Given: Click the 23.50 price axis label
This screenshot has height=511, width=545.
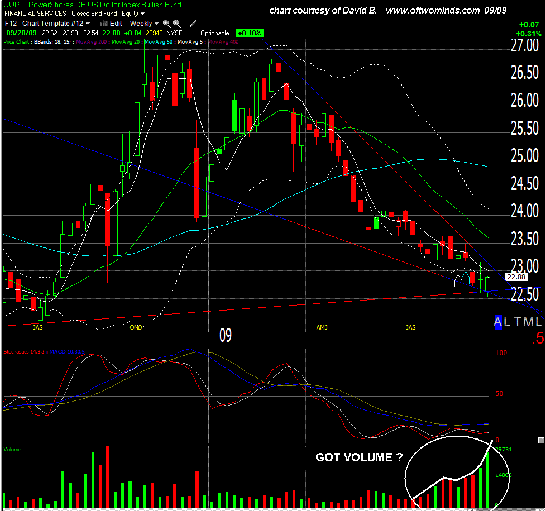Looking at the screenshot, I should (x=524, y=238).
